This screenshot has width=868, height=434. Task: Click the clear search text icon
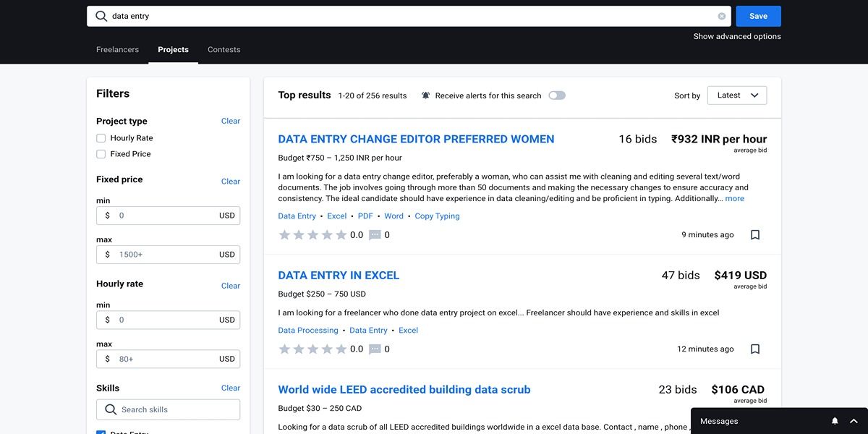point(721,16)
